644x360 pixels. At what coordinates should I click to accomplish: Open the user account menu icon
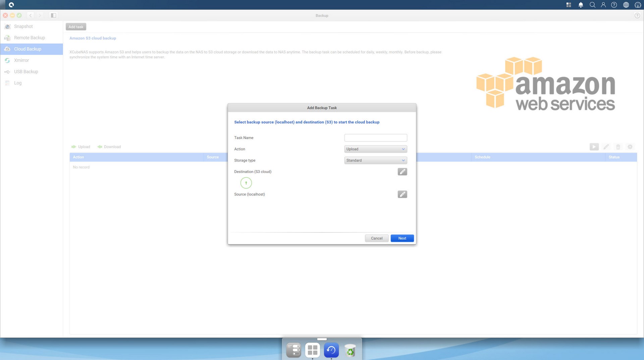[x=603, y=5]
